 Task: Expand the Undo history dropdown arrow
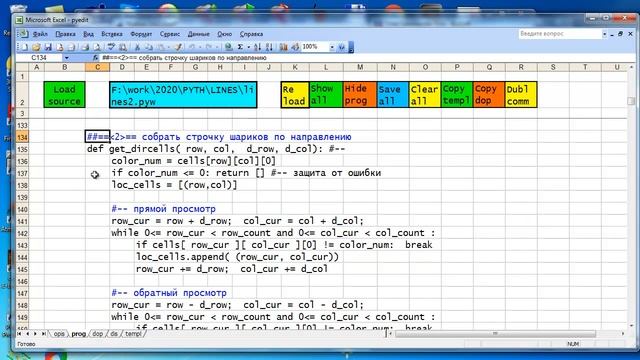pyautogui.click(x=200, y=47)
